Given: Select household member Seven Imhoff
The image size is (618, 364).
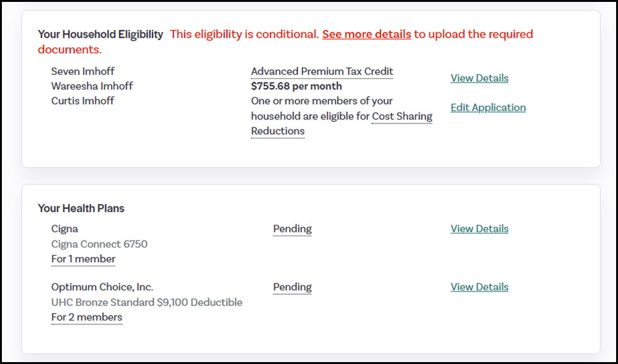Looking at the screenshot, I should 83,71.
